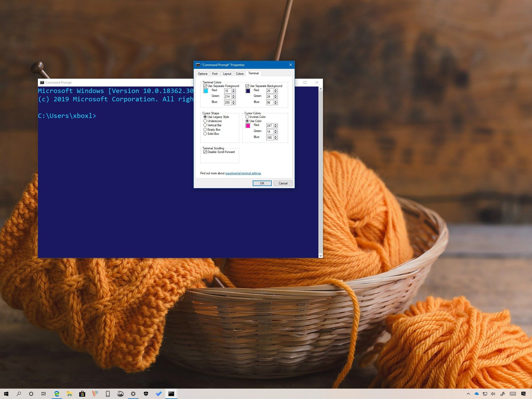Open Microsoft To Do checkmark icon

click(x=158, y=394)
